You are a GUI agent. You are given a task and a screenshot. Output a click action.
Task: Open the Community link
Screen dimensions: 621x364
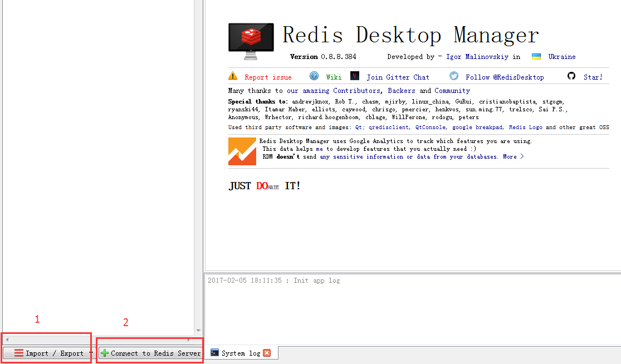452,91
